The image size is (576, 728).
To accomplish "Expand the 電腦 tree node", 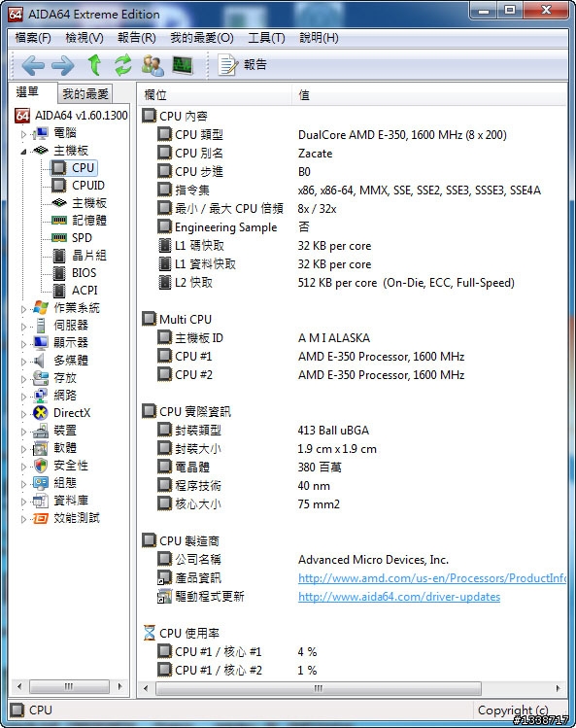I will 23,134.
